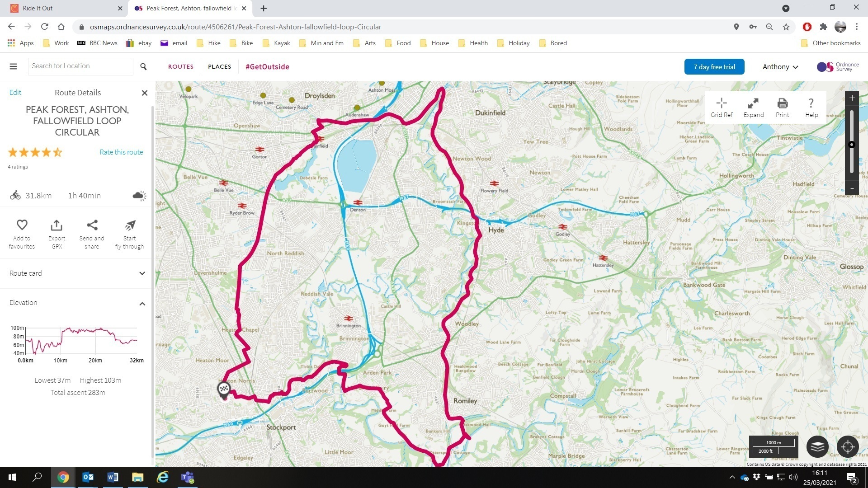Click Rate this route link
868x488 pixels.
point(121,152)
